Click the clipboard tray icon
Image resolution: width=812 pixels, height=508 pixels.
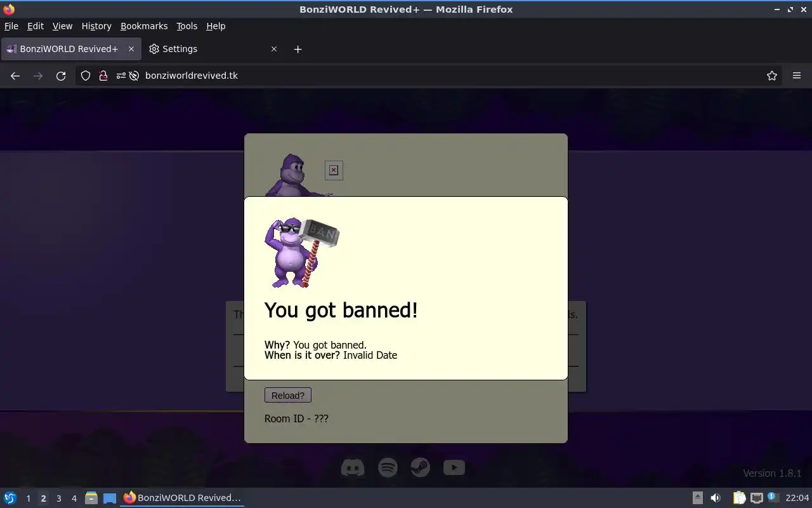(x=739, y=498)
